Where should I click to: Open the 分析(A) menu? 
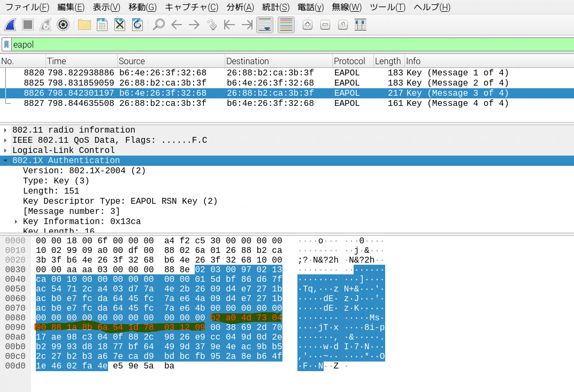[x=240, y=7]
